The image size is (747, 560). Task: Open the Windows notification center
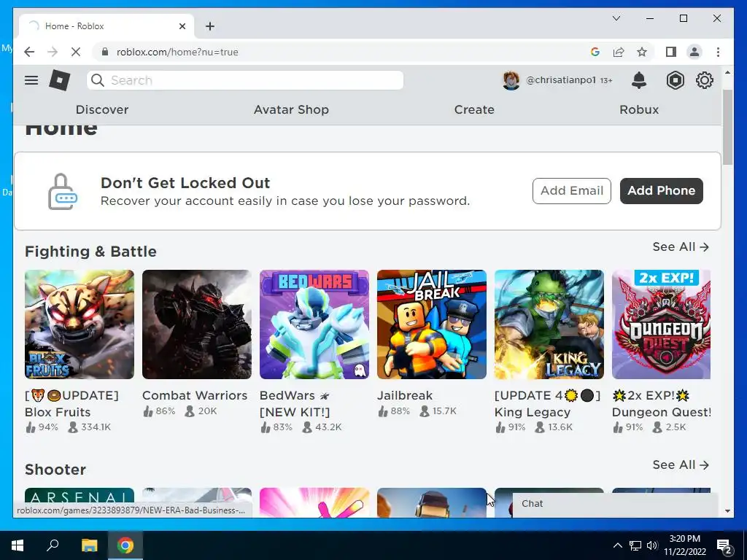click(724, 545)
